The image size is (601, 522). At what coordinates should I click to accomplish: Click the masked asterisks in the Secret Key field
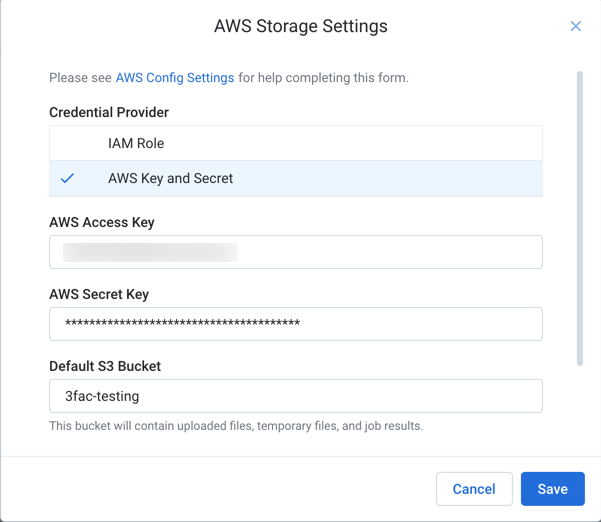[x=182, y=323]
